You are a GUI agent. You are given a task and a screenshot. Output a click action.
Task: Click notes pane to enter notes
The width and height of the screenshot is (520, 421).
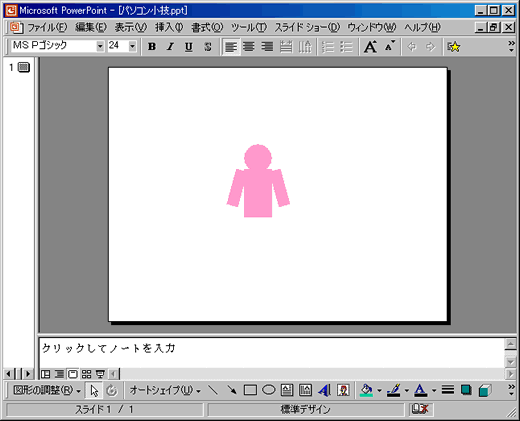pos(272,353)
